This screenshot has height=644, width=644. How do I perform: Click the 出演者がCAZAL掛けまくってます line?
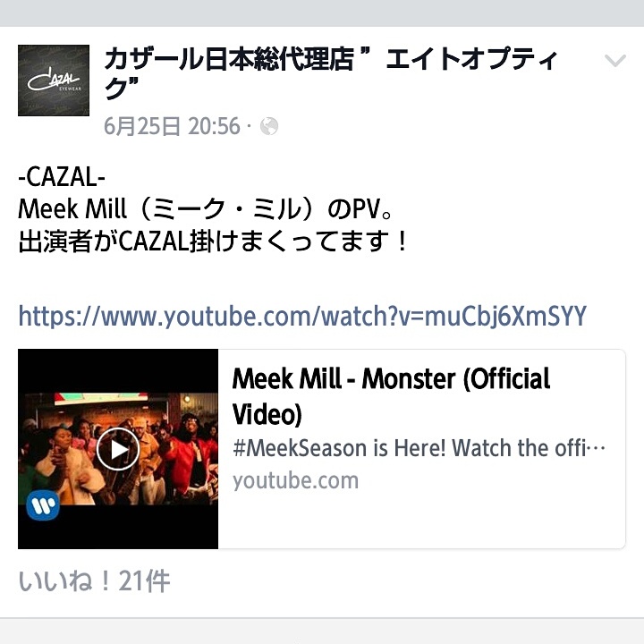(x=213, y=241)
